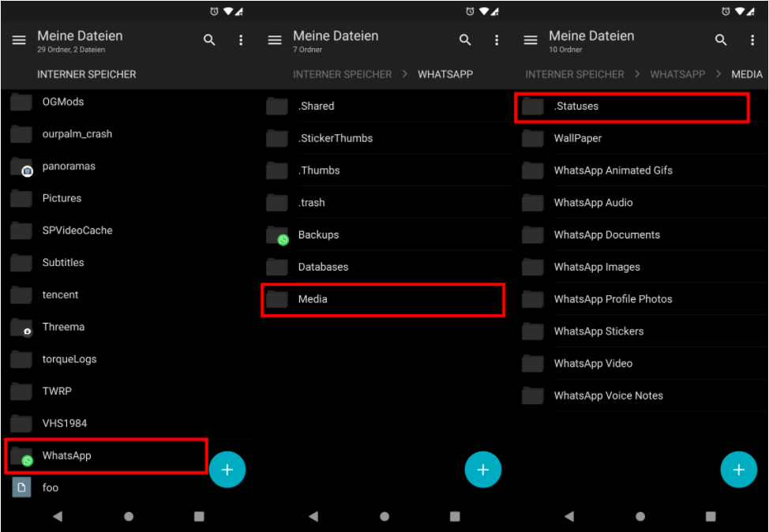Tap the panoramas folder icon with camera badge

(x=21, y=167)
